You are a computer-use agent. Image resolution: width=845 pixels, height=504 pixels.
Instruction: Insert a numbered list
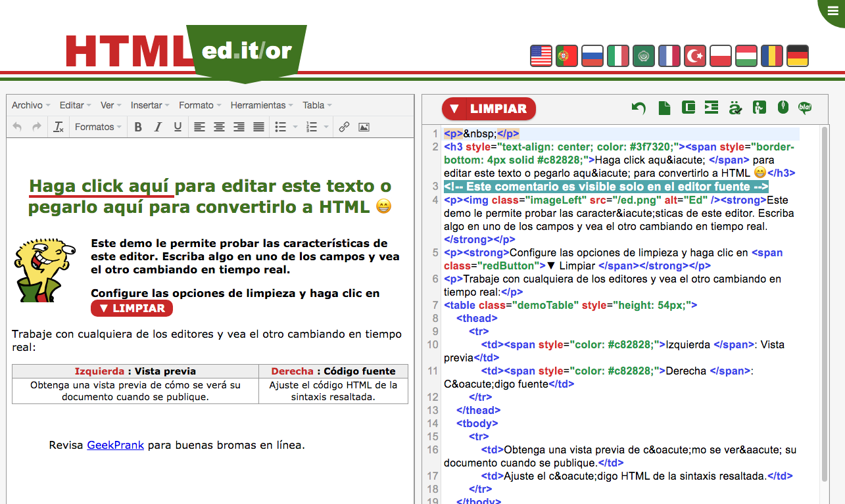[312, 127]
